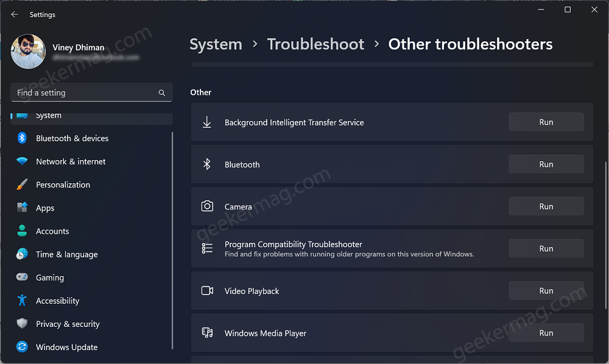Go to System in the breadcrumb
This screenshot has width=609, height=364.
216,44
